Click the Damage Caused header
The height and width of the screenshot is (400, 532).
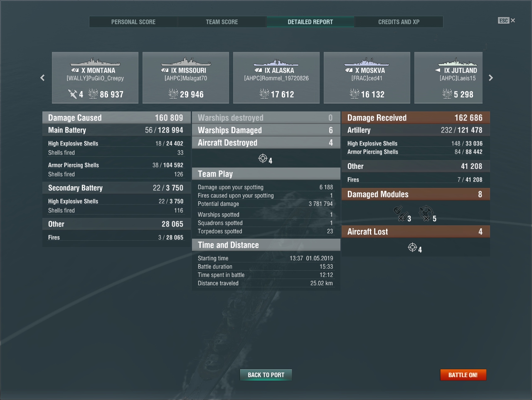(116, 118)
